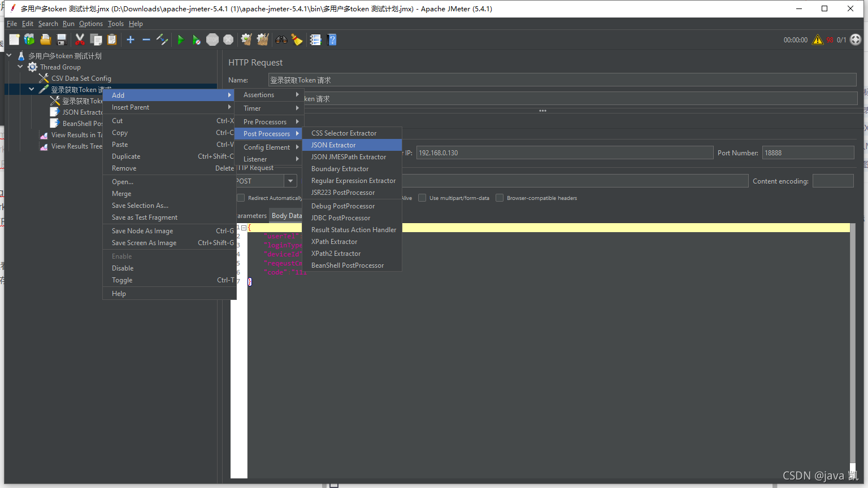Image resolution: width=868 pixels, height=488 pixels.
Task: Click the Port Number field 18888
Action: pyautogui.click(x=808, y=153)
